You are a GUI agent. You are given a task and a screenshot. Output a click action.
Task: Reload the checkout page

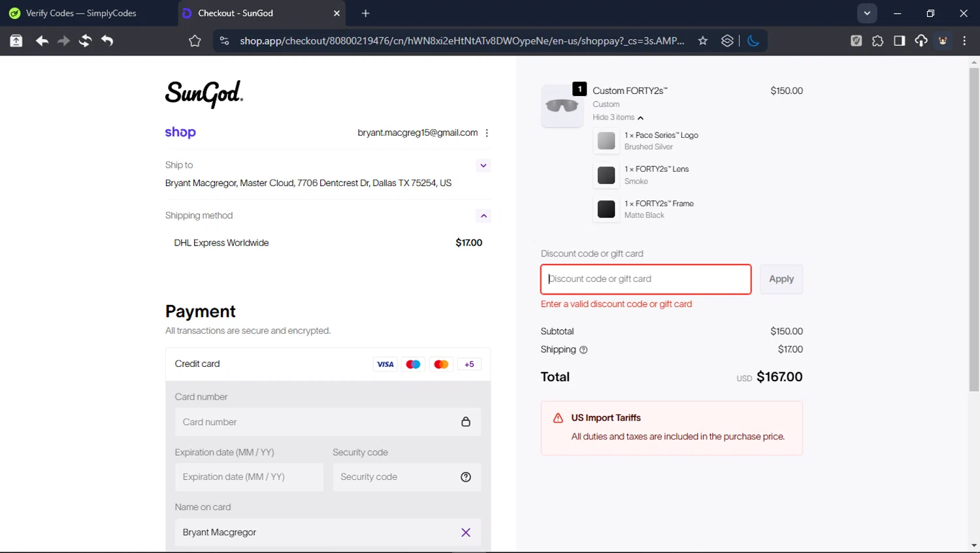(x=85, y=40)
